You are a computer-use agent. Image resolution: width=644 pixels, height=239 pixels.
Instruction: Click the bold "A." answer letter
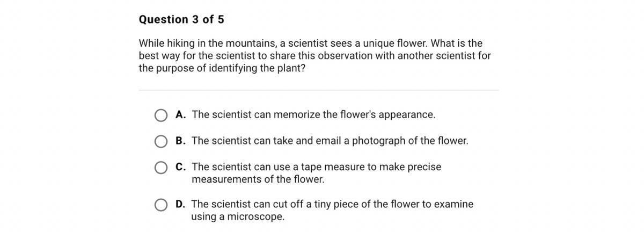point(181,114)
